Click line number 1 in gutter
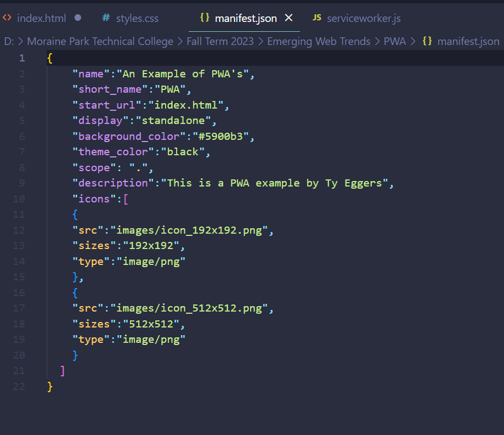 [x=22, y=58]
